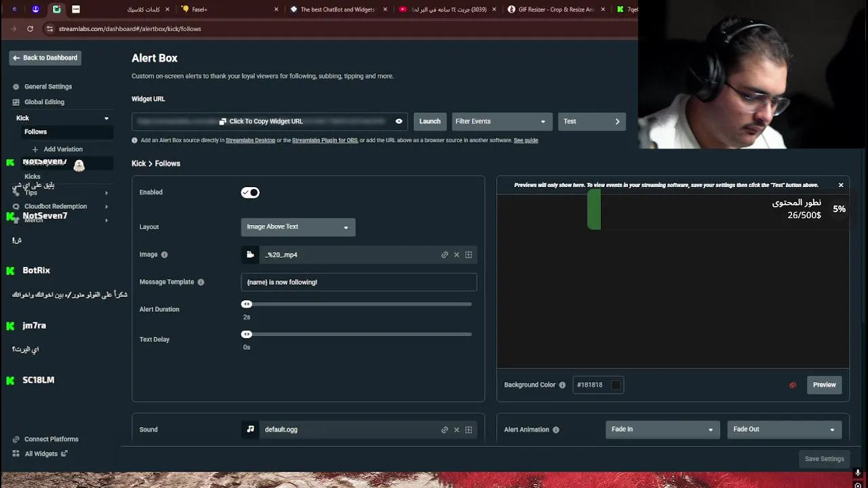Open Fade In animation dropdown
868x488 pixels.
pos(663,429)
